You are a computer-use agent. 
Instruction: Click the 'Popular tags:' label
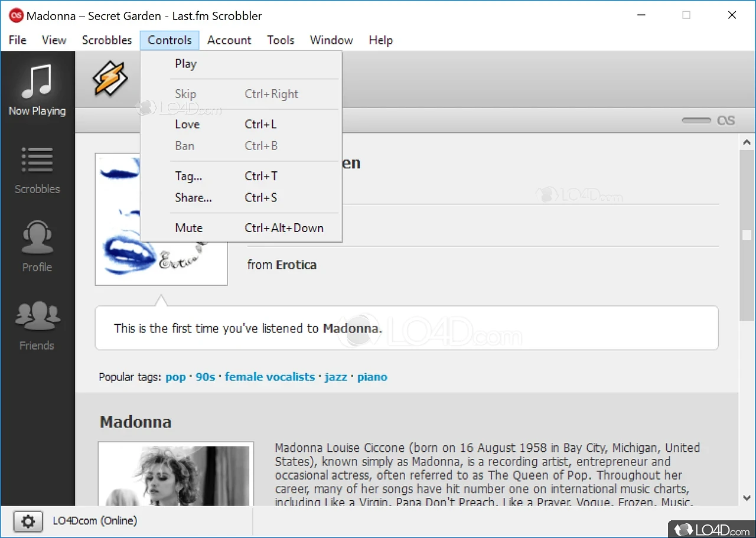pos(130,377)
